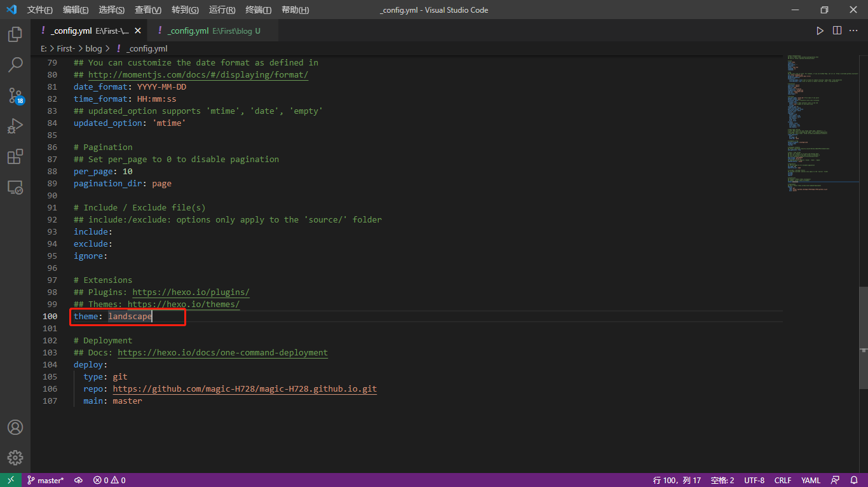The image size is (868, 487).
Task: Open the hexo.io/themes link
Action: [x=184, y=305]
